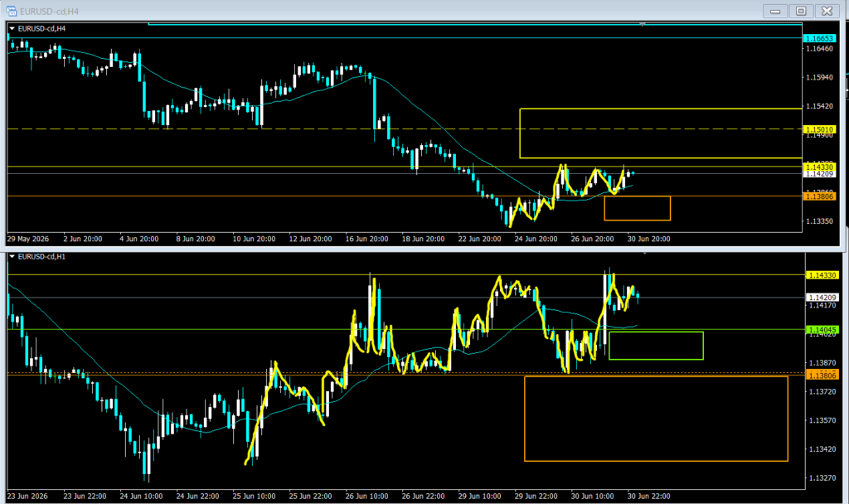Click the 24 Jun 22:00 time label
Viewport: 849px width, 504px height.
(197, 496)
